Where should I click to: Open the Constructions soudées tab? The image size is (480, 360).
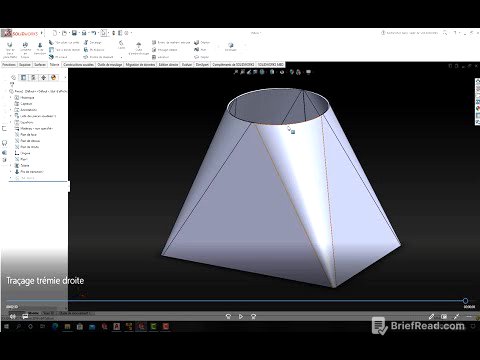pos(79,65)
